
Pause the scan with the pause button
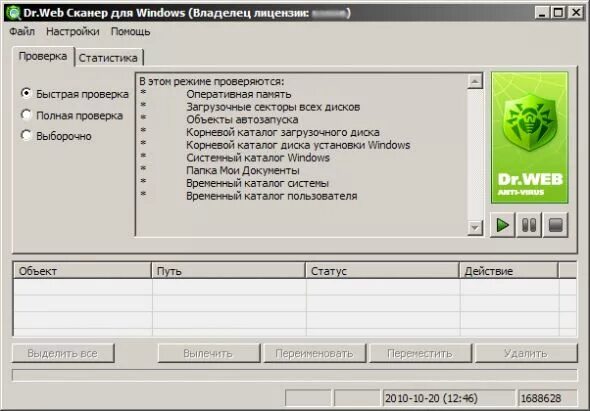(529, 225)
